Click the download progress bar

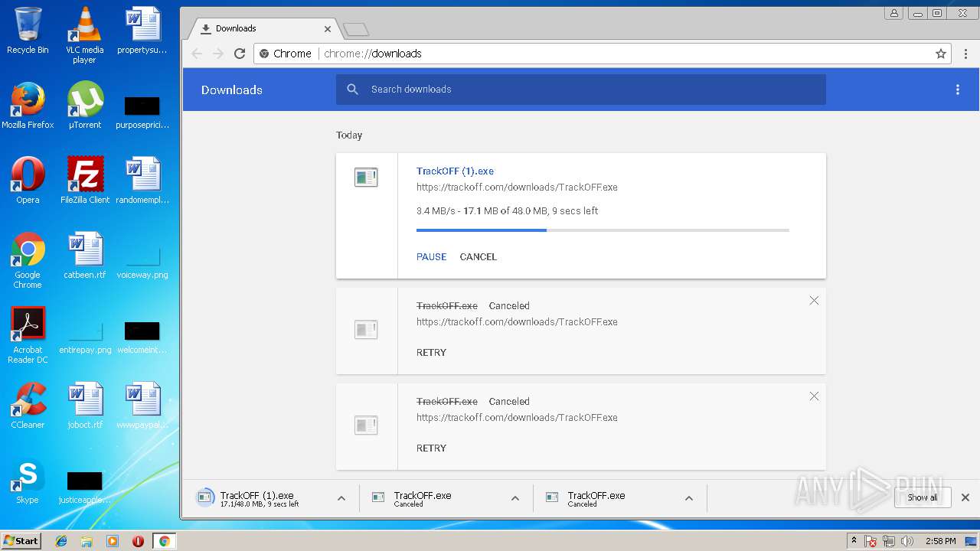click(x=603, y=230)
